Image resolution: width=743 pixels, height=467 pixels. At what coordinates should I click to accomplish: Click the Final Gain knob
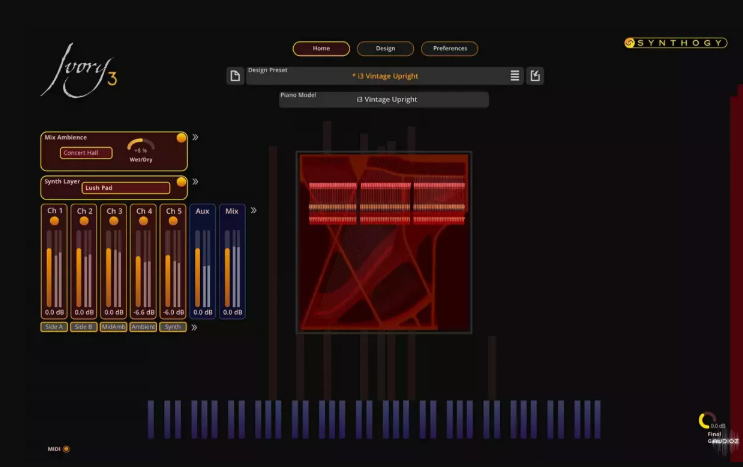pos(707,421)
